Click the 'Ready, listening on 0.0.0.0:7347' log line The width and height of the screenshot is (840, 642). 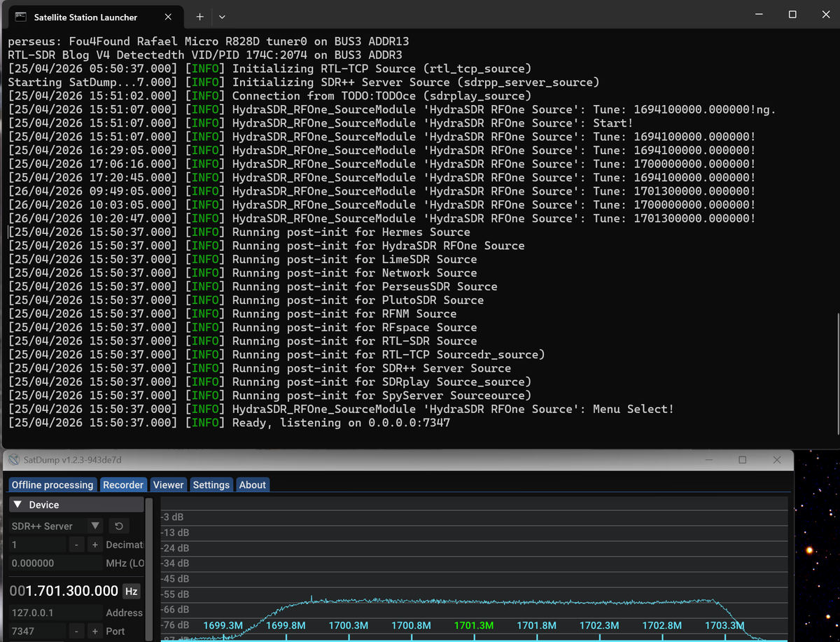tap(229, 423)
